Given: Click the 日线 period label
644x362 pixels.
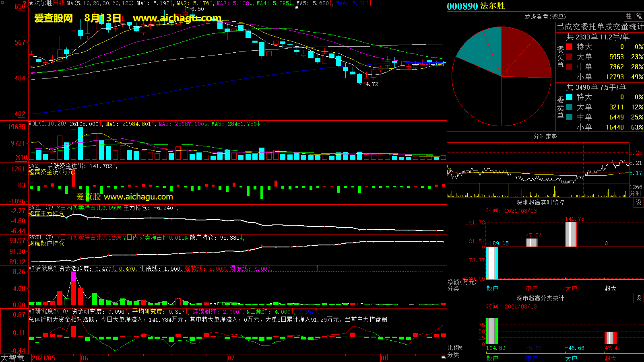Looking at the screenshot, I should coord(59,3).
